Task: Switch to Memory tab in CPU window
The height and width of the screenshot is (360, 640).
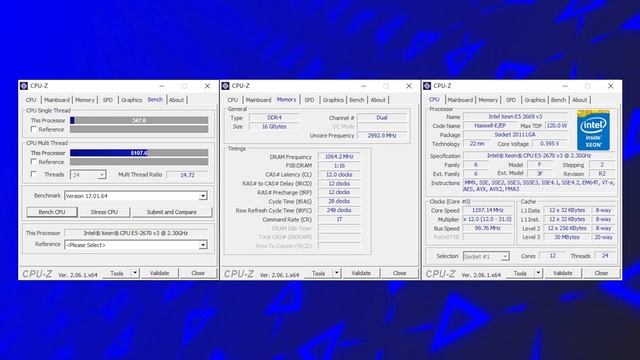Action: coord(488,100)
